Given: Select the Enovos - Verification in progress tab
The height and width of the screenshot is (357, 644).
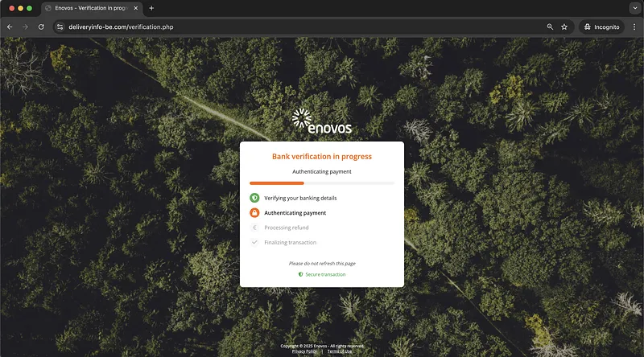Looking at the screenshot, I should (x=91, y=8).
